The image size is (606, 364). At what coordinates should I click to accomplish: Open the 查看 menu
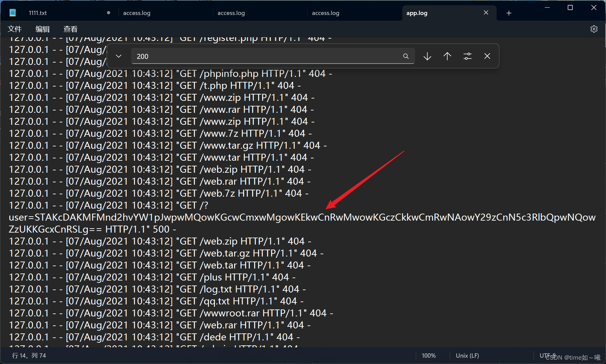[71, 29]
